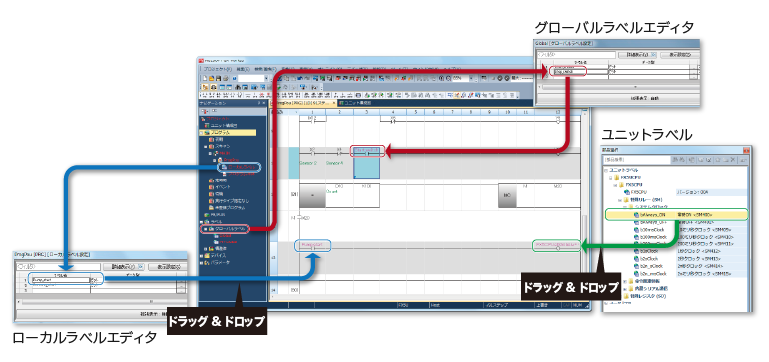769x362 pixels.
Task: Switch to the ProgPou [PRG] ladder tab
Action: [x=304, y=103]
